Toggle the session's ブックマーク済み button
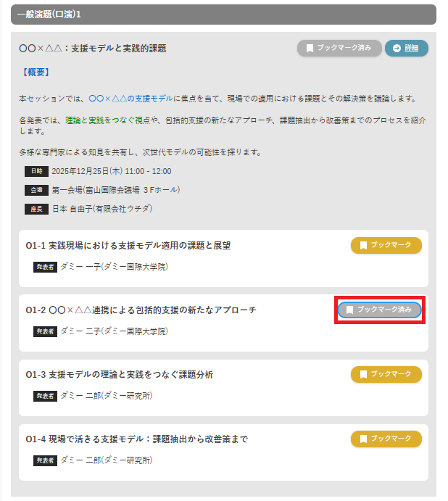The height and width of the screenshot is (501, 448). (339, 48)
